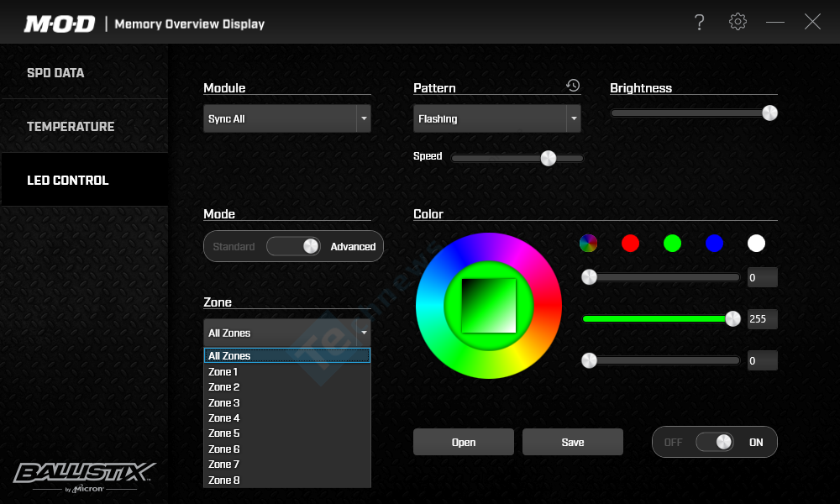Screen dimensions: 840x504
Task: Toggle the Standard/Advanced mode switch
Action: click(293, 246)
